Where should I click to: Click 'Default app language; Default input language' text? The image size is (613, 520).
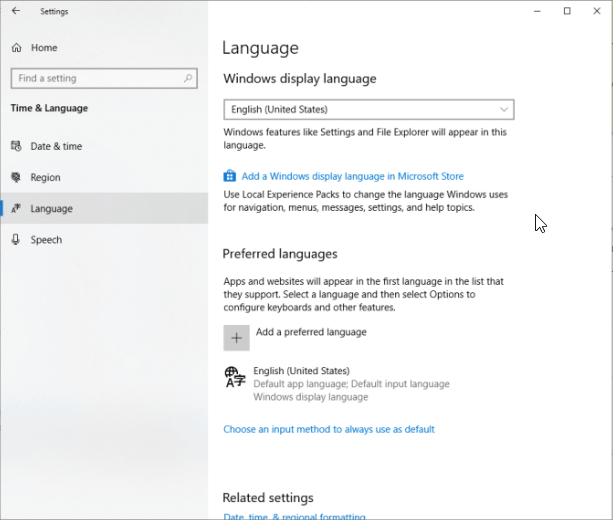tap(351, 384)
